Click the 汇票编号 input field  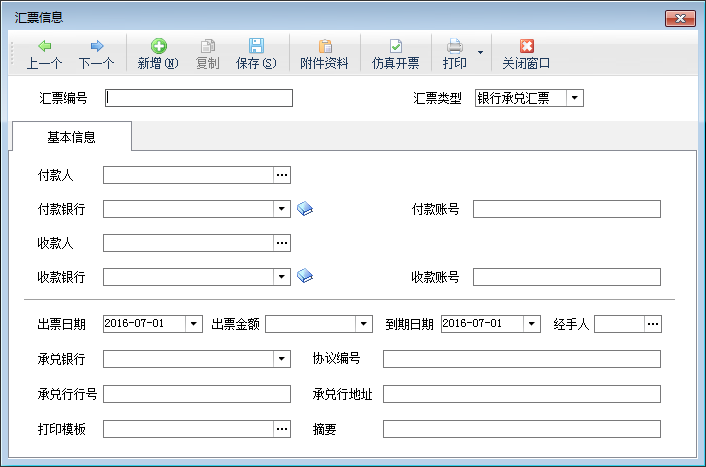199,98
